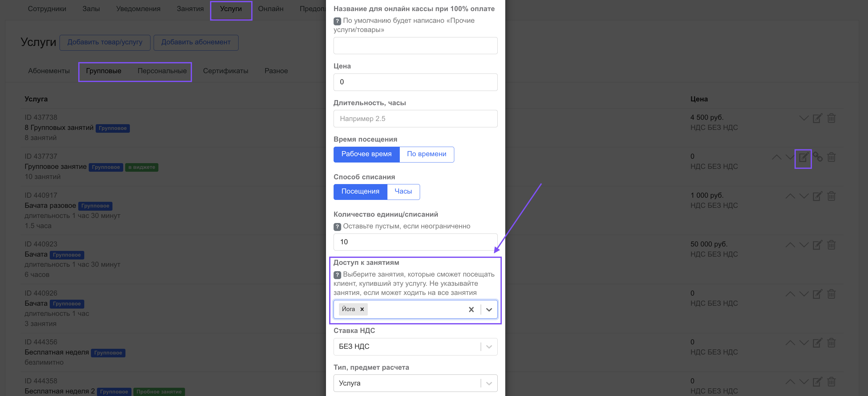The height and width of the screenshot is (396, 868).
Task: Delete the 8 Групповых занятий service
Action: [x=831, y=118]
